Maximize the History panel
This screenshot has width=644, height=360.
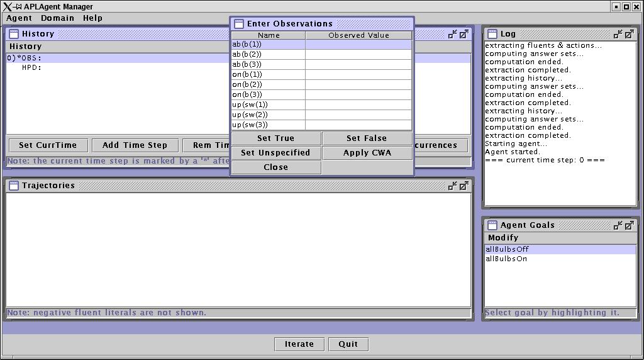(464, 34)
